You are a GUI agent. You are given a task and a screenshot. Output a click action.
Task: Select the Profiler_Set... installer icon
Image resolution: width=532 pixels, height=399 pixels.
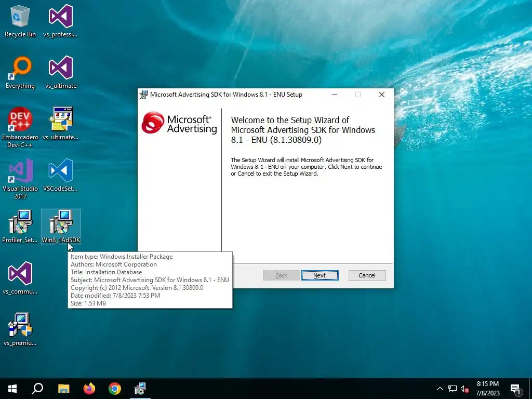click(x=20, y=227)
